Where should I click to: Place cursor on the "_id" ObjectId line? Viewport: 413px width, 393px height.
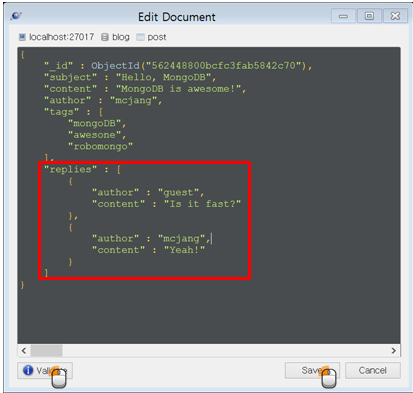click(178, 66)
